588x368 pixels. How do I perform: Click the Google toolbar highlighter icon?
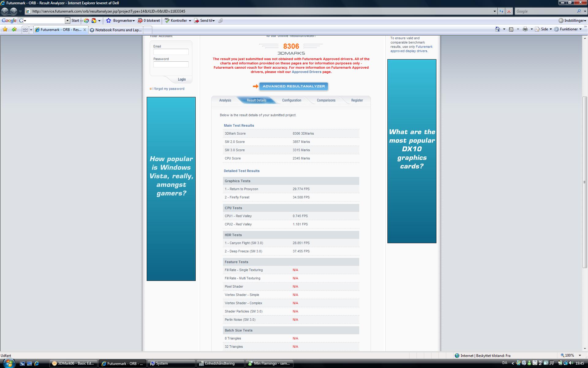pyautogui.click(x=221, y=21)
